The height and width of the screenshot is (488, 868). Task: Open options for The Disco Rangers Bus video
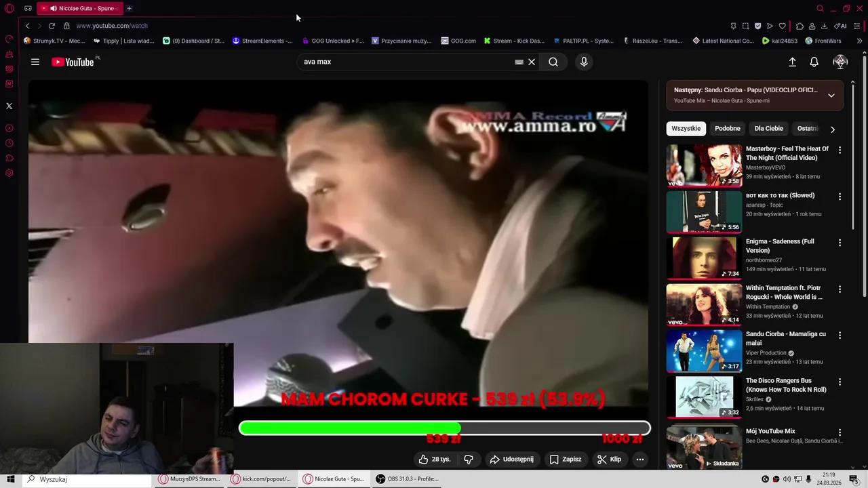coord(840,382)
